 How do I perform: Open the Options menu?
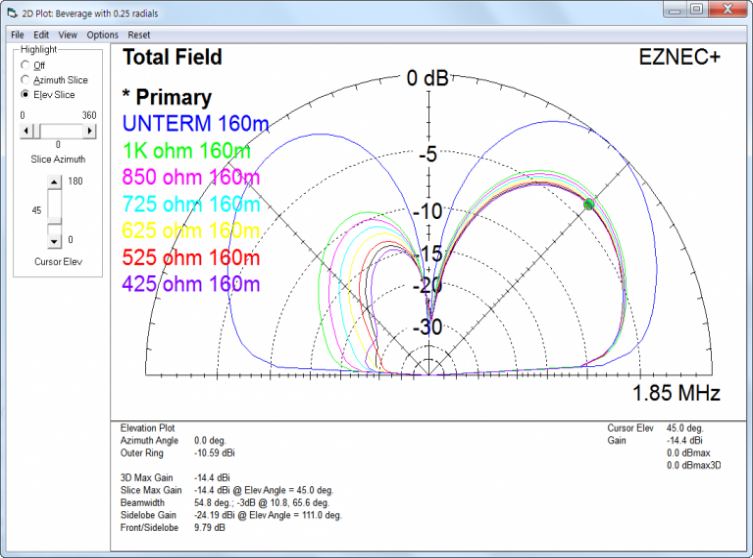(102, 34)
